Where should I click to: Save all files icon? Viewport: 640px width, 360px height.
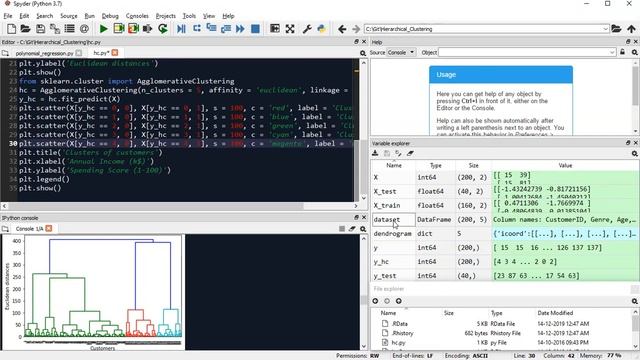(55, 29)
